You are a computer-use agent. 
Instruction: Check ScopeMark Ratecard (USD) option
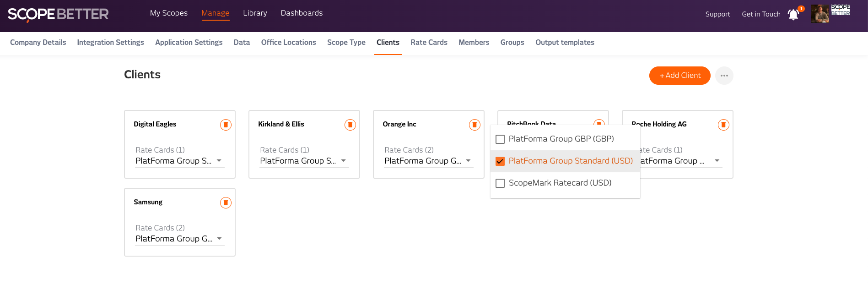(500, 183)
